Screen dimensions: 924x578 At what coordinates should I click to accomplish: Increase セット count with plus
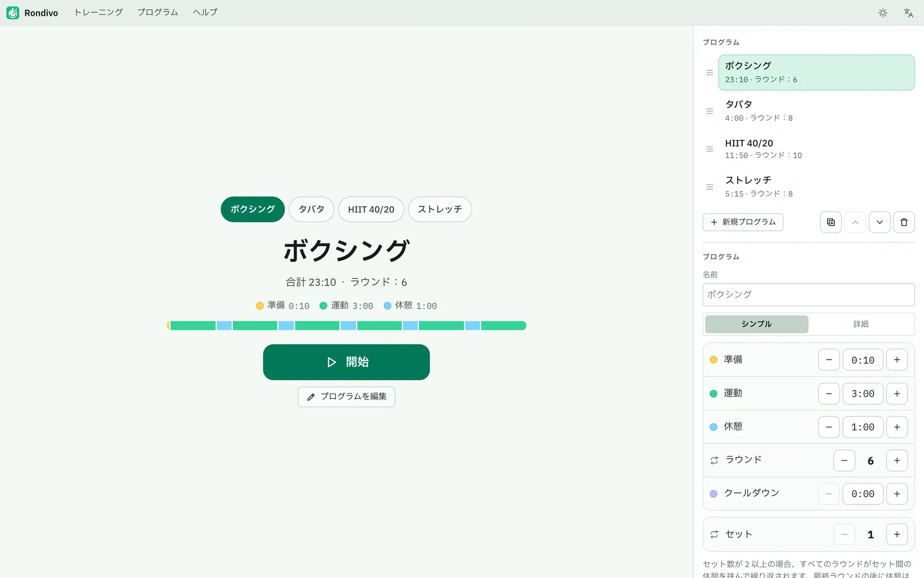[x=897, y=534]
